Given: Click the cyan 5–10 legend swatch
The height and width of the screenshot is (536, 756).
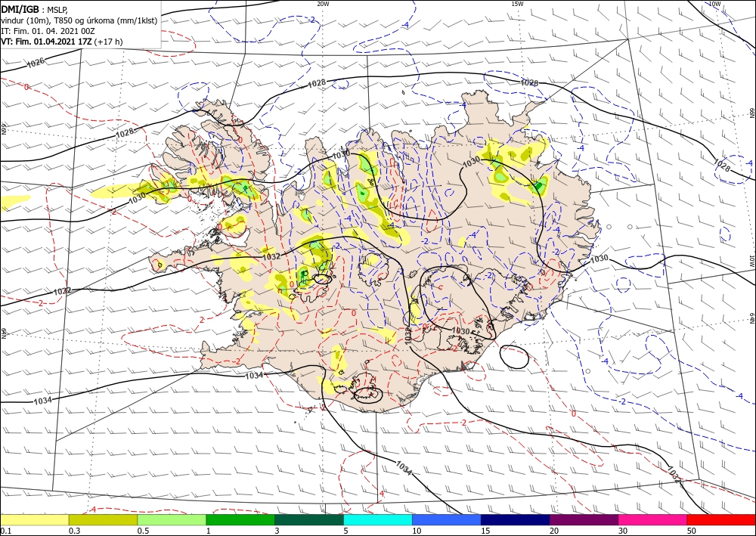Looking at the screenshot, I should pos(378,519).
